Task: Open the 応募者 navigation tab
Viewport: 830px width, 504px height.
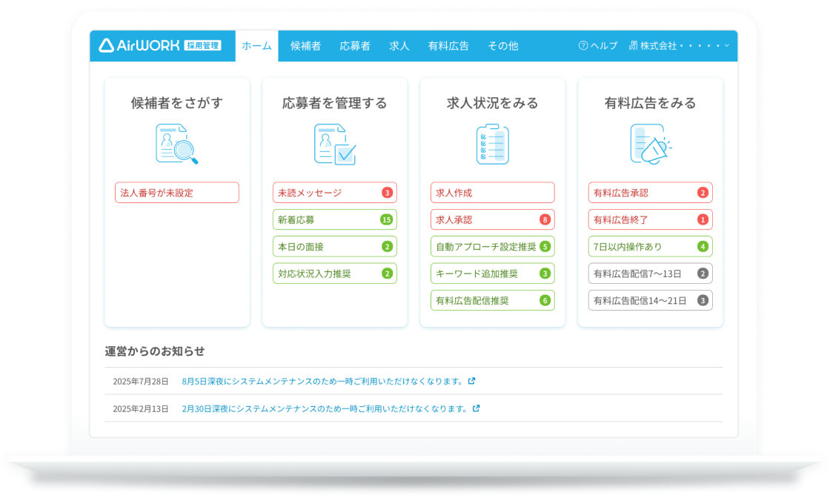Action: [355, 45]
